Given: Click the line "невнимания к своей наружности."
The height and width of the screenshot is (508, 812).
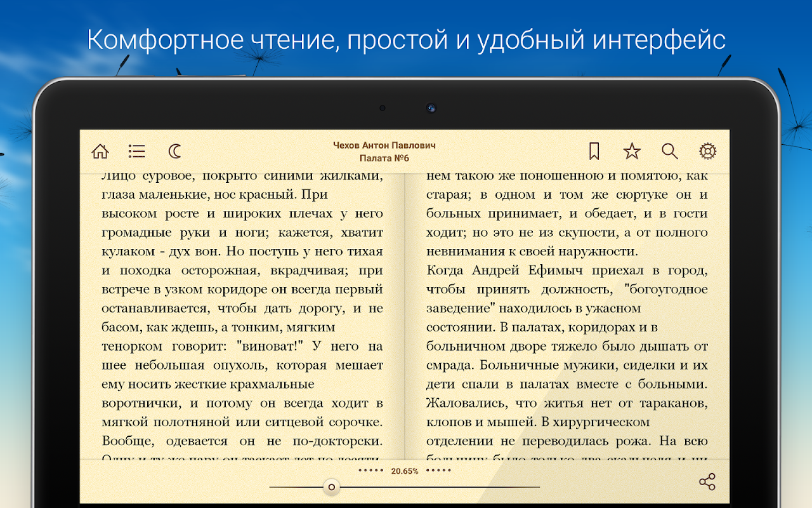Looking at the screenshot, I should click(x=532, y=251).
